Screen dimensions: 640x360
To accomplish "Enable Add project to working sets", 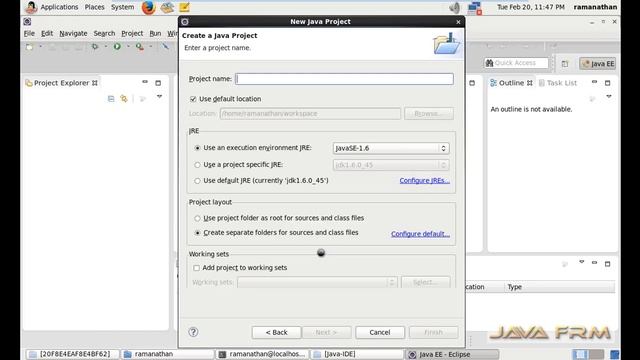I will pos(196,268).
